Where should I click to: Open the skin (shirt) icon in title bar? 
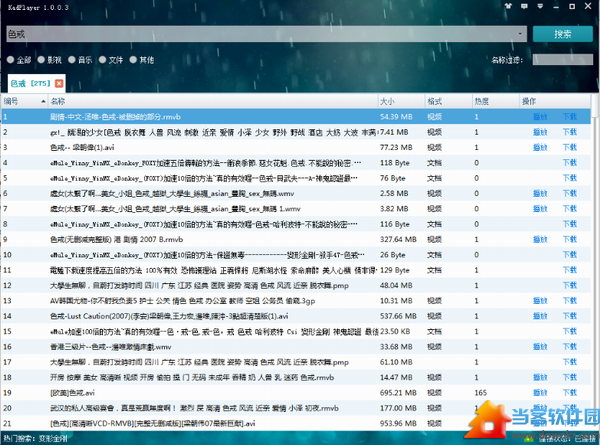[509, 6]
